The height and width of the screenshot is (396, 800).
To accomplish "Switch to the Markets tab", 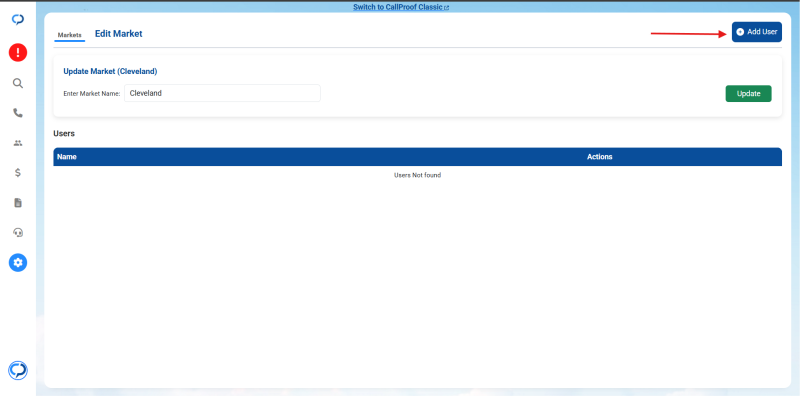I will click(x=69, y=35).
